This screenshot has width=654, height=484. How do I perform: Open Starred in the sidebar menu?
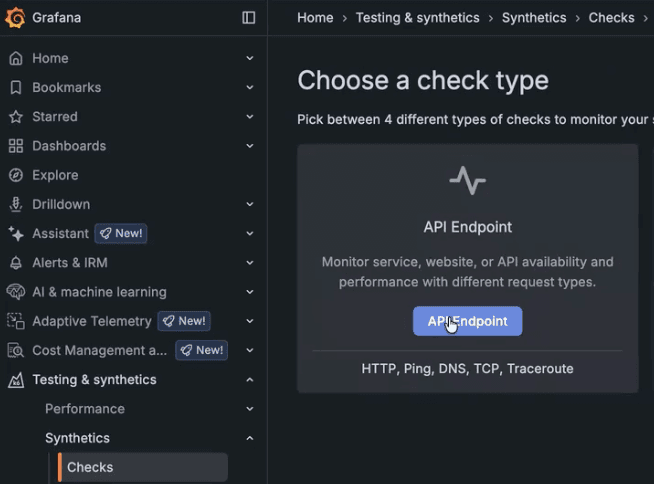tap(55, 117)
